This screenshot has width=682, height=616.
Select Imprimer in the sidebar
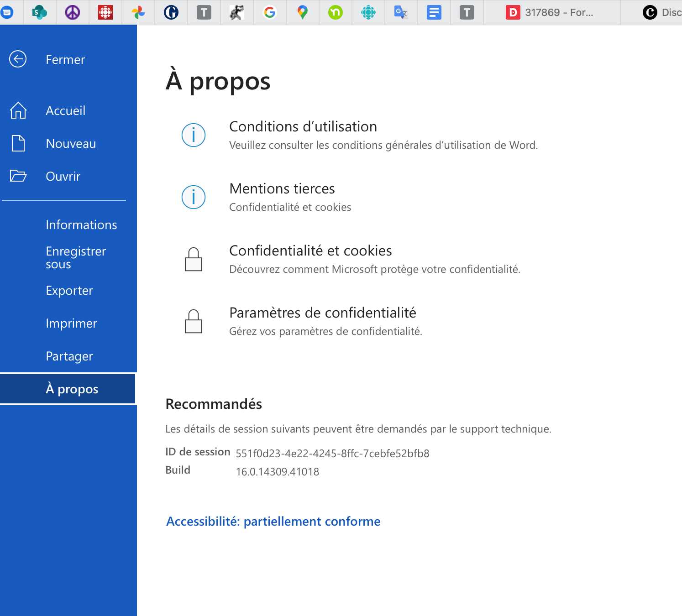tap(71, 324)
